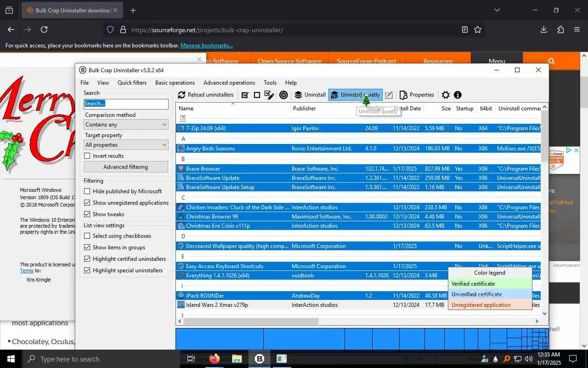Sort list by Name column header
Screen dimensions: 588x368
click(233, 109)
